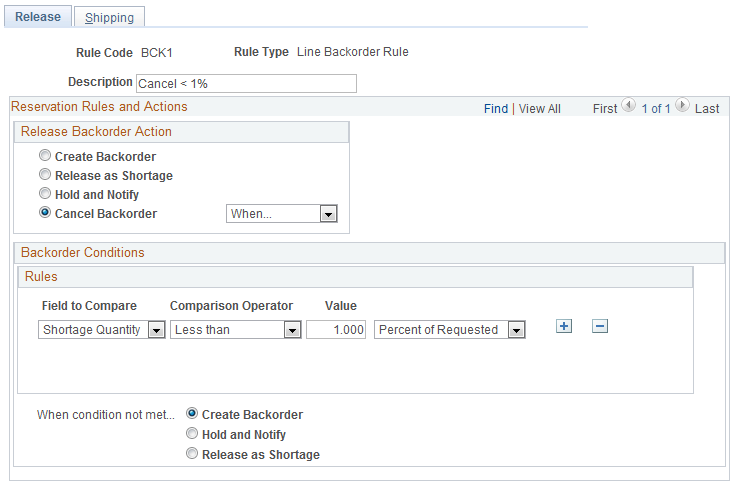Click the View All link

pos(540,109)
